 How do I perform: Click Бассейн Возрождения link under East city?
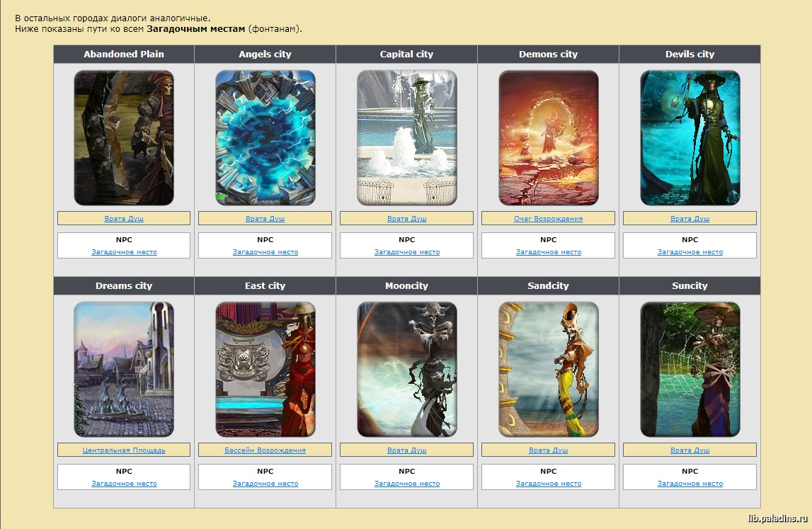click(265, 450)
